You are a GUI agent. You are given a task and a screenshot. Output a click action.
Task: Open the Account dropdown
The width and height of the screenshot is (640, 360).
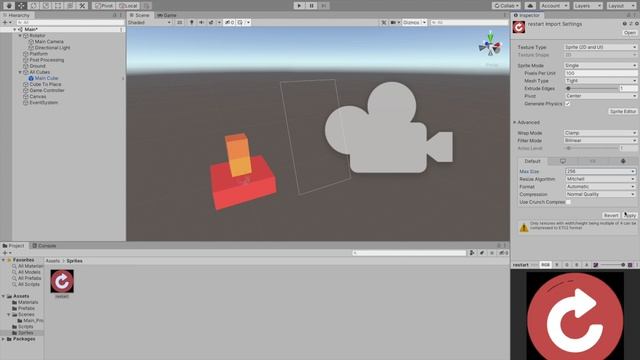[554, 6]
